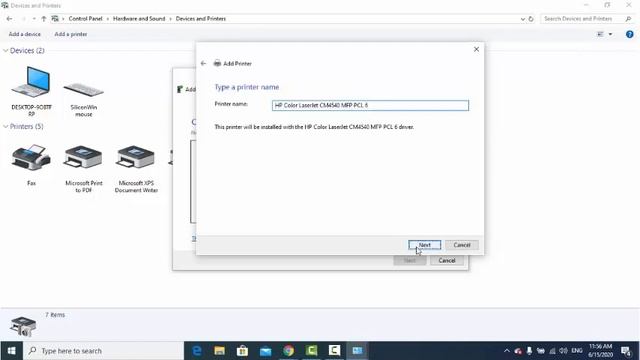Image resolution: width=640 pixels, height=360 pixels.
Task: Open the change view icon
Action: click(600, 34)
